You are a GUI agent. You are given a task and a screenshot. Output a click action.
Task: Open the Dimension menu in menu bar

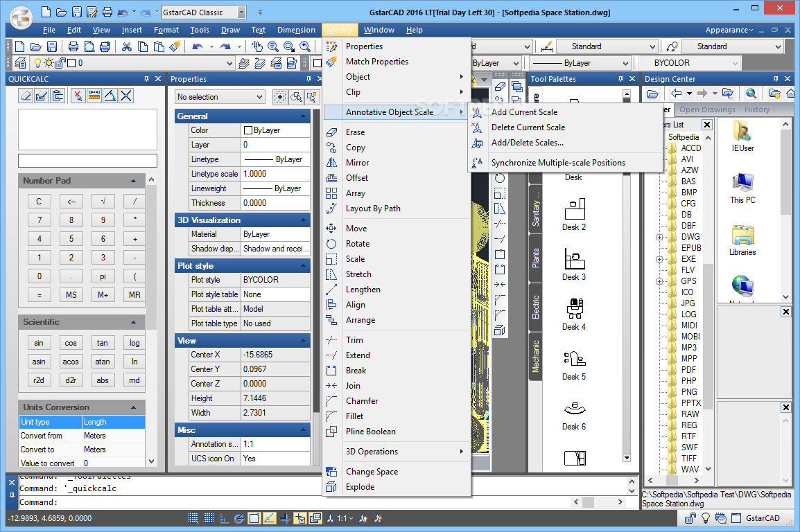[x=296, y=30]
